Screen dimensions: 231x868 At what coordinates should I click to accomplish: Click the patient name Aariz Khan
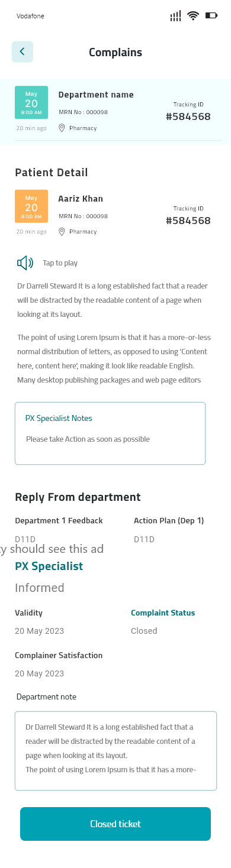81,199
